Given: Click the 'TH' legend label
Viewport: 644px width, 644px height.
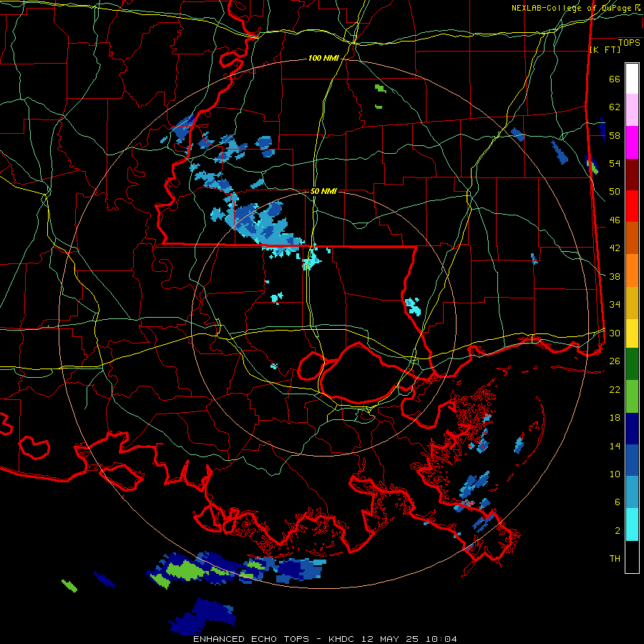Looking at the screenshot, I should (615, 559).
